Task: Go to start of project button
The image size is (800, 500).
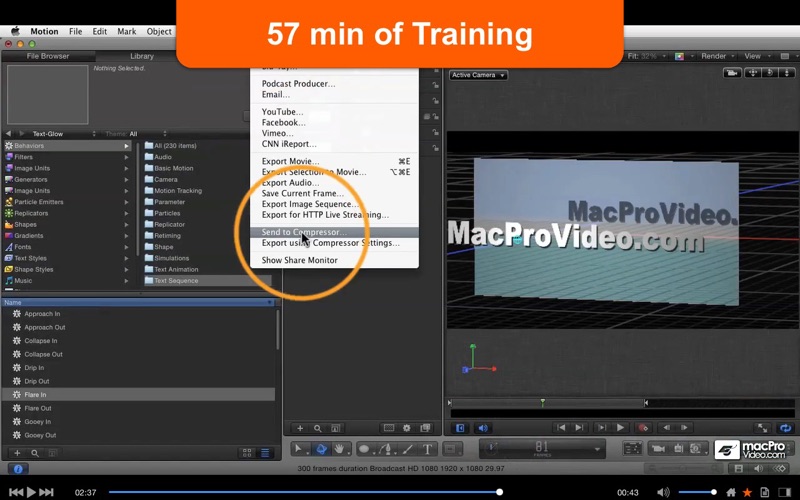Action: 561,428
